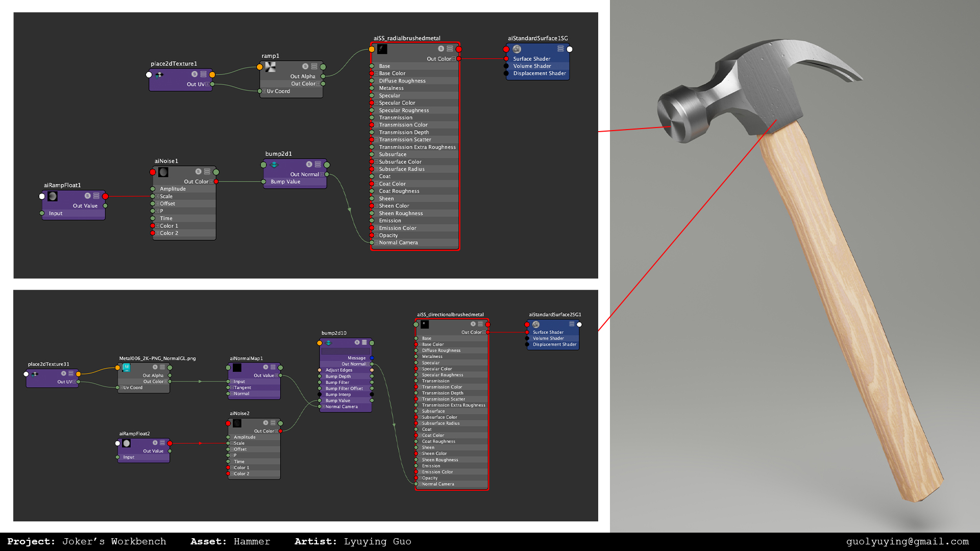
Task: Click the aiRampFloat1 node swatch icon
Action: (53, 196)
